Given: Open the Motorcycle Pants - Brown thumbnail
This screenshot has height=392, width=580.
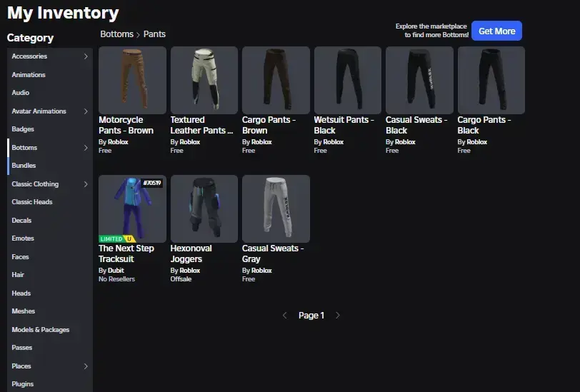Looking at the screenshot, I should coord(132,80).
